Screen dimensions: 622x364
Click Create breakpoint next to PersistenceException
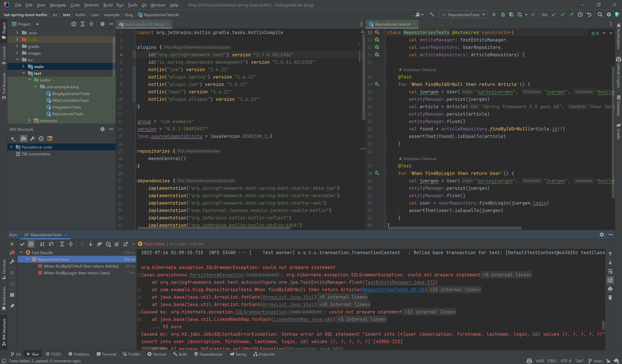[x=262, y=275]
